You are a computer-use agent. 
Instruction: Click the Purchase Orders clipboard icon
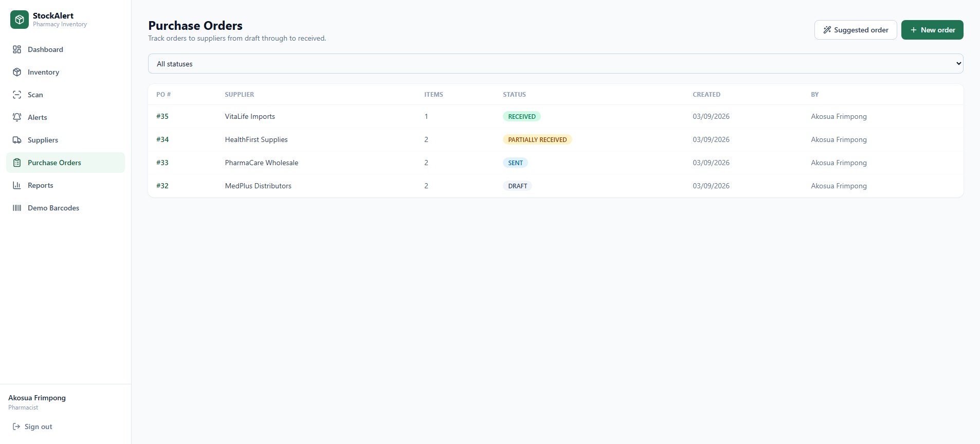point(17,163)
